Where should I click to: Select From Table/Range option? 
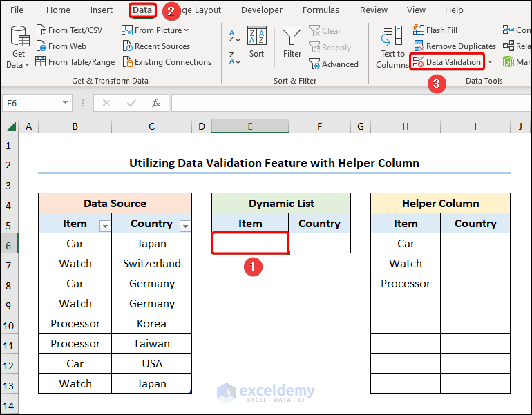click(75, 62)
